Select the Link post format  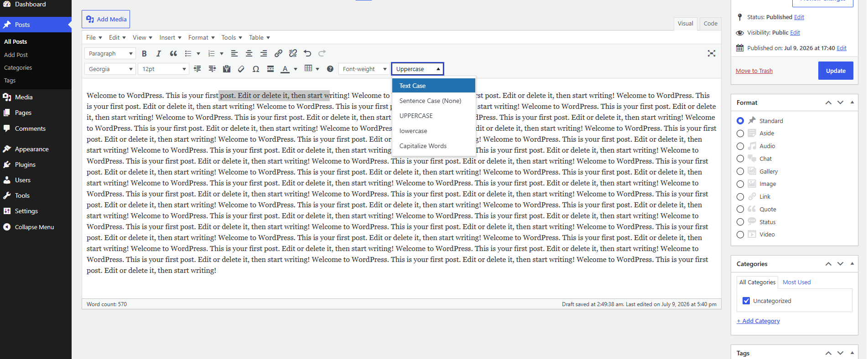pyautogui.click(x=740, y=197)
